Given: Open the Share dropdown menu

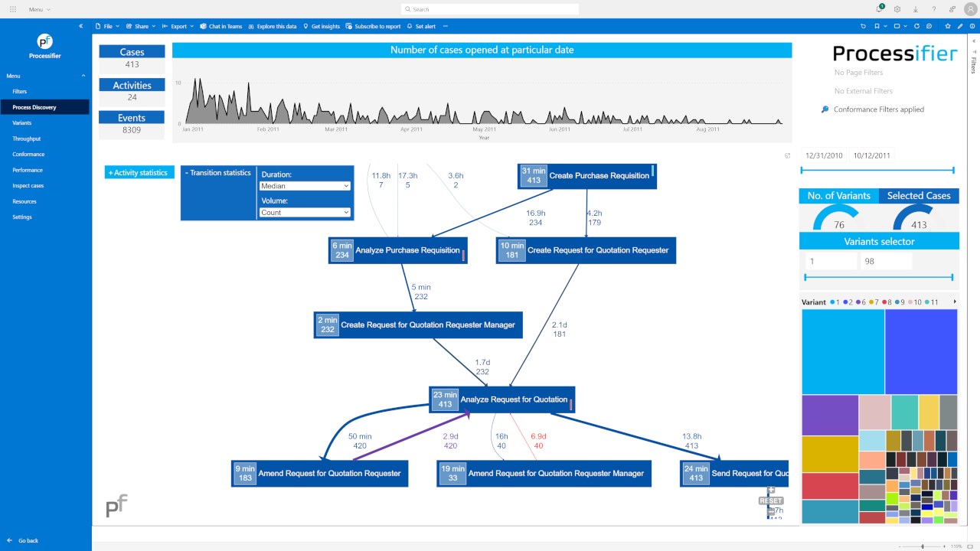Looking at the screenshot, I should pyautogui.click(x=141, y=26).
